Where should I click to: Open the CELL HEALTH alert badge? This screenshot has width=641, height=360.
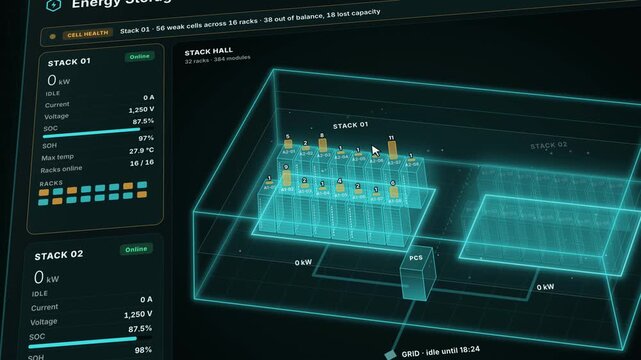click(88, 34)
